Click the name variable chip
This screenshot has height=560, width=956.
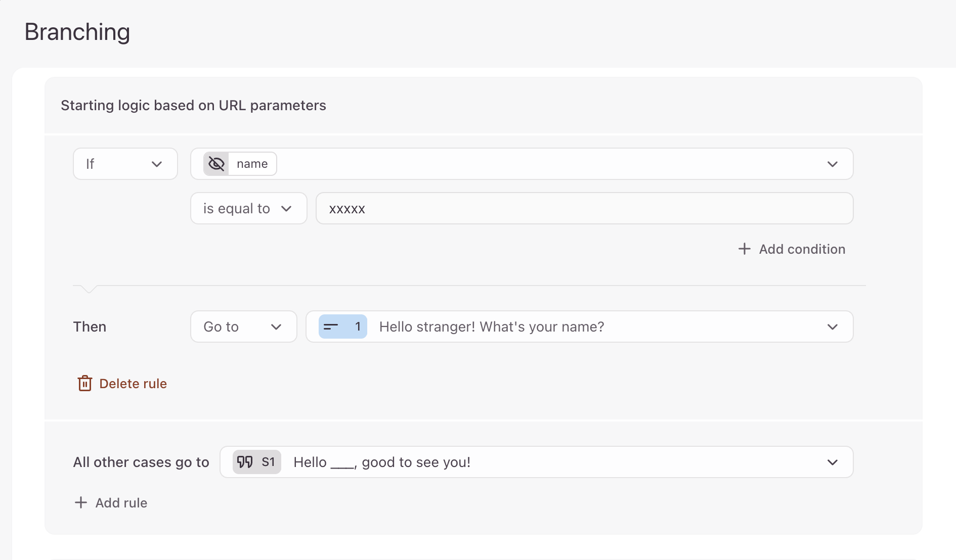(240, 164)
